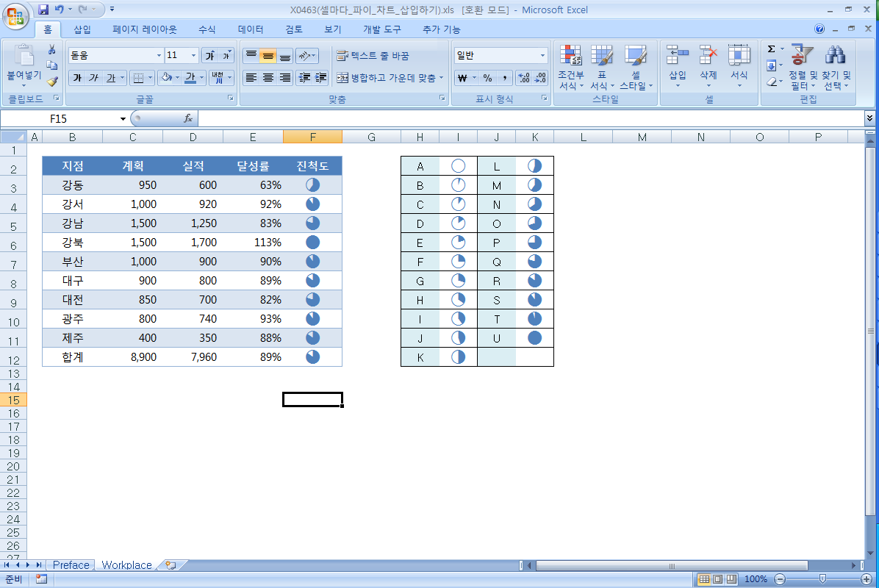Open Find and Select (찾기 및 선택) binoculars
Viewport: 879px width, 588px height.
pyautogui.click(x=836, y=68)
